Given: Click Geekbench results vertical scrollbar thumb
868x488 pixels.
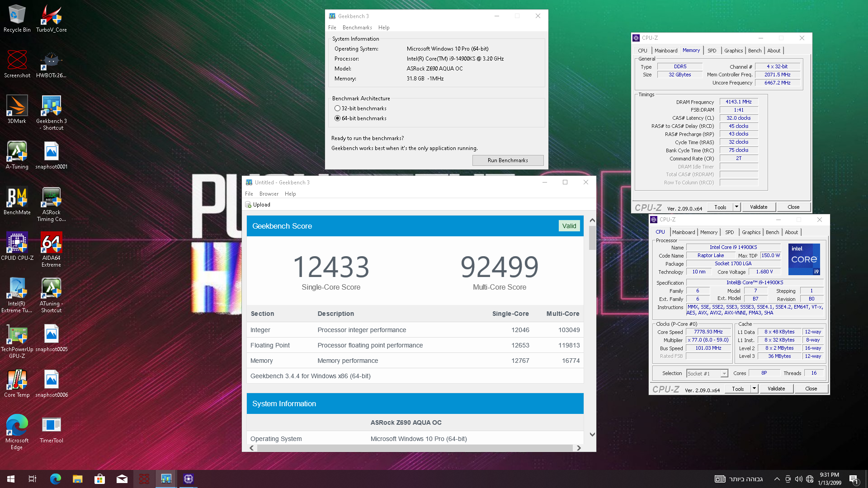Looking at the screenshot, I should 592,238.
